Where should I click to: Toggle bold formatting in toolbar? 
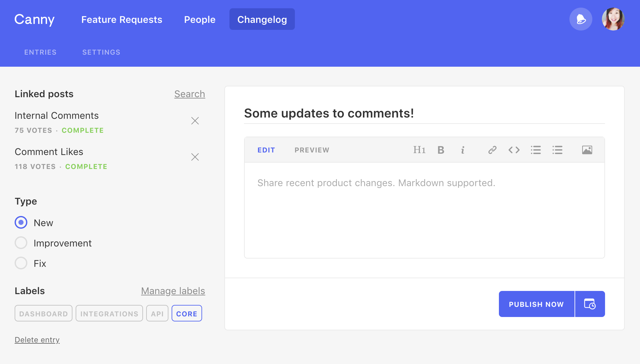coord(441,150)
